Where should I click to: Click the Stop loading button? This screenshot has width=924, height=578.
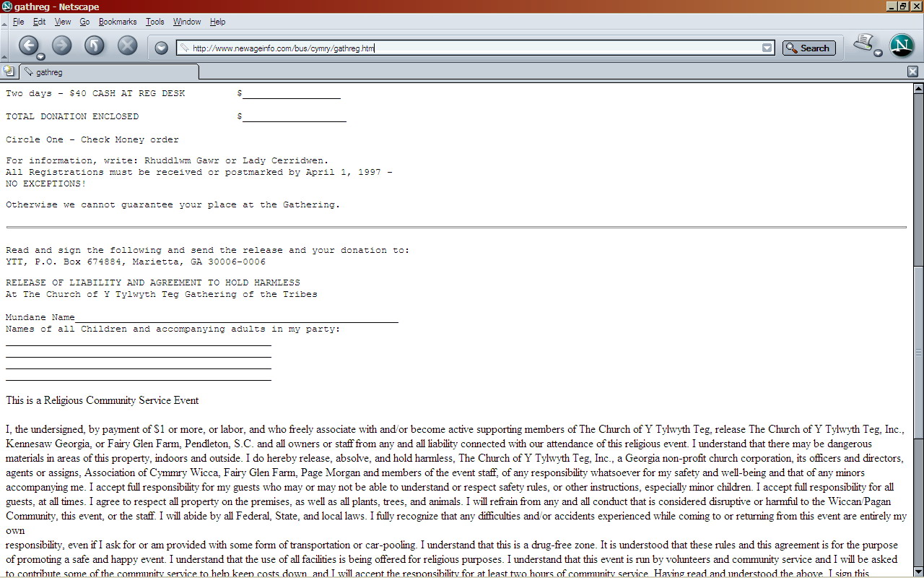pos(127,46)
